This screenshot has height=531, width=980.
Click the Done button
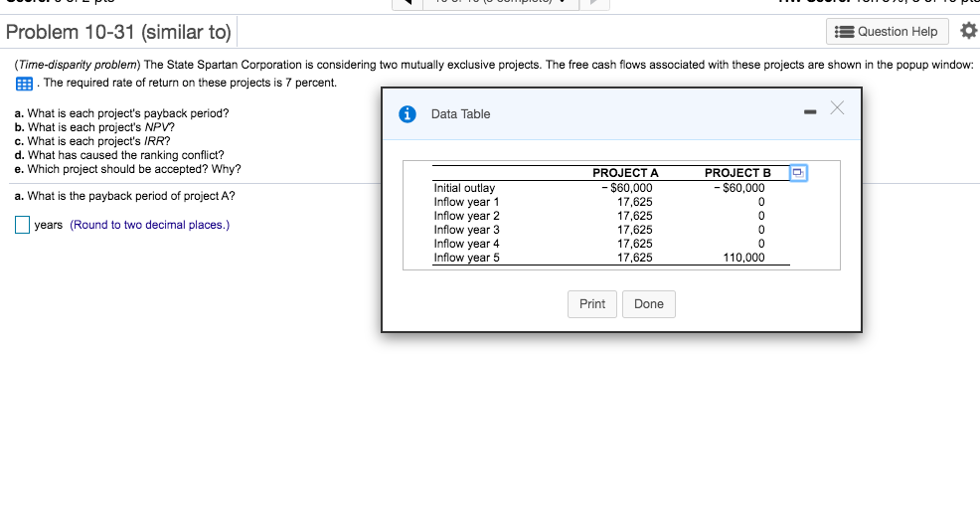[x=649, y=304]
